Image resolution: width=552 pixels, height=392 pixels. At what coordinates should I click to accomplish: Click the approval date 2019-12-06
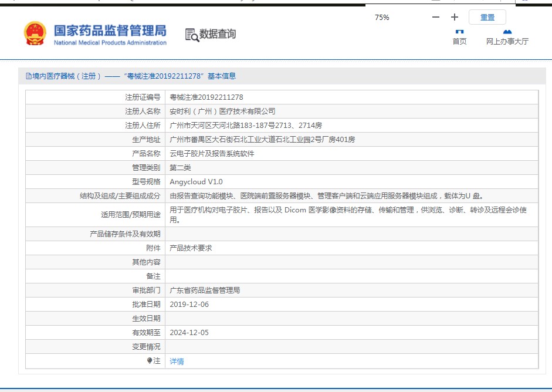189,305
